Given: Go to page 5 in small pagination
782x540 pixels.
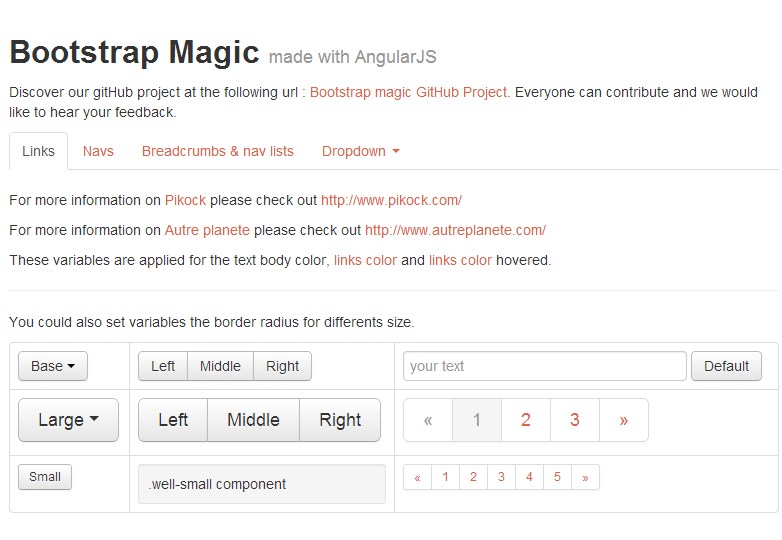Looking at the screenshot, I should (557, 478).
